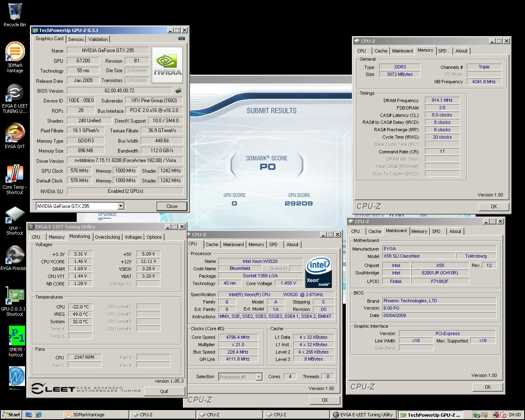Click CPU temperature -22.0 °C field
This screenshot has width=525, height=420.
[80, 307]
